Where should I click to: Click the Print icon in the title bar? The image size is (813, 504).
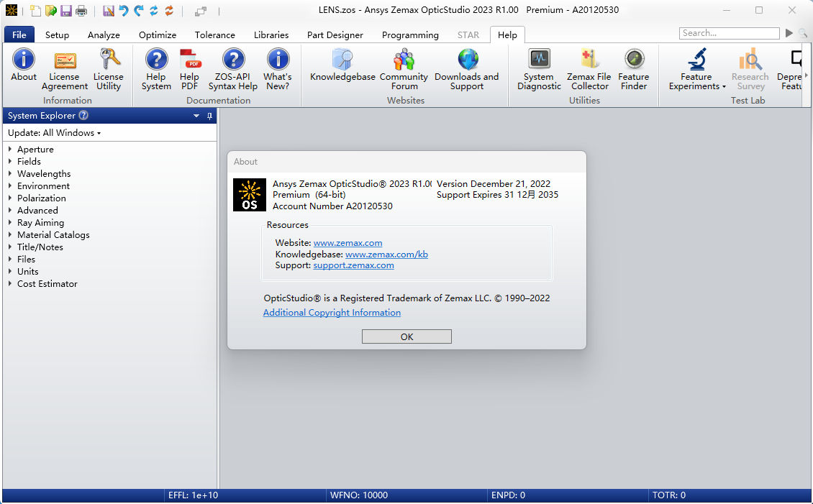(x=81, y=10)
